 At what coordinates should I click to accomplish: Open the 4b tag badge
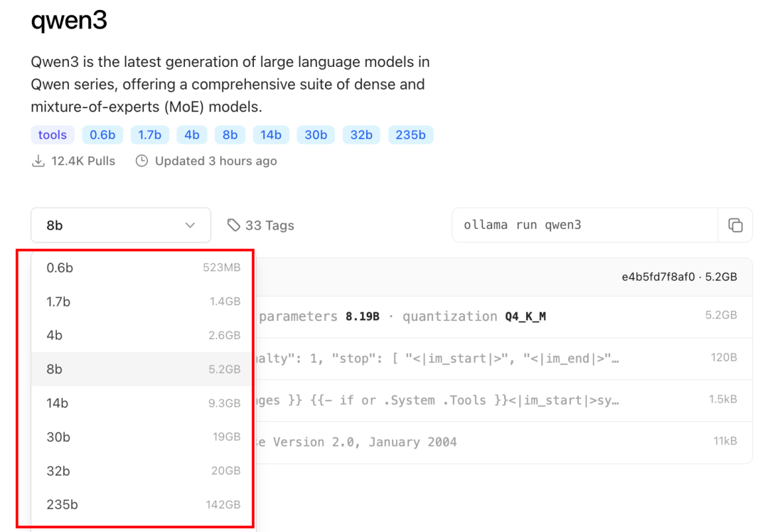pyautogui.click(x=191, y=134)
